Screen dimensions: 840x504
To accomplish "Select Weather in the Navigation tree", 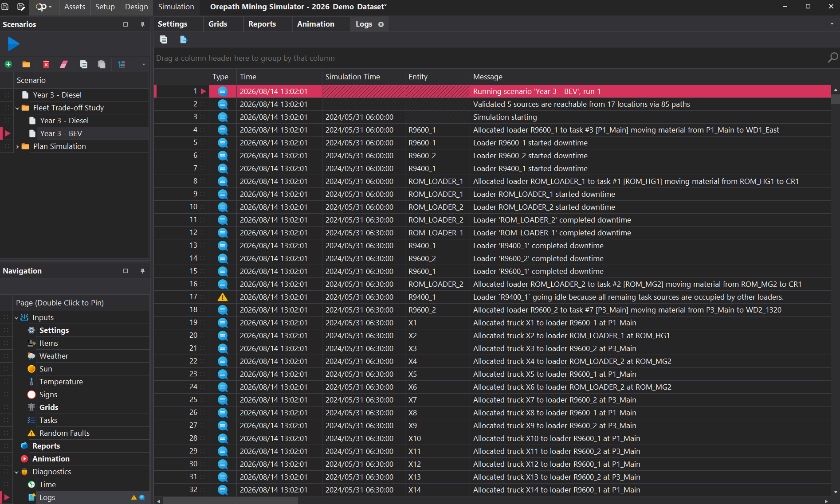I will tap(54, 356).
